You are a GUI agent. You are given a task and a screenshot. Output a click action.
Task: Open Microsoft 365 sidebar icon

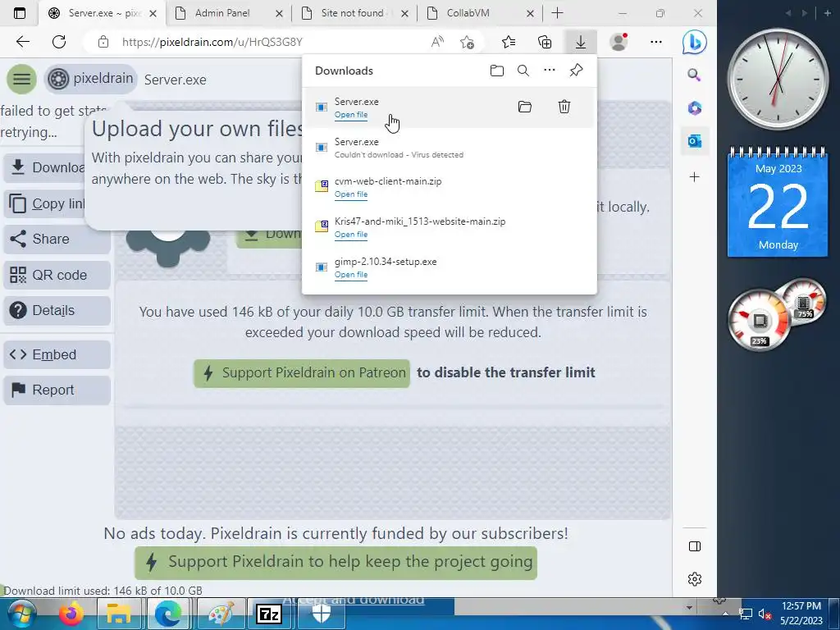[x=695, y=108]
